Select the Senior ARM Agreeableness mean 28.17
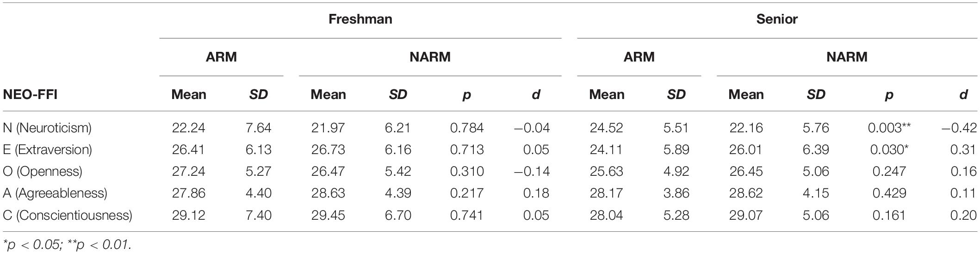The height and width of the screenshot is (254, 980). click(x=606, y=193)
